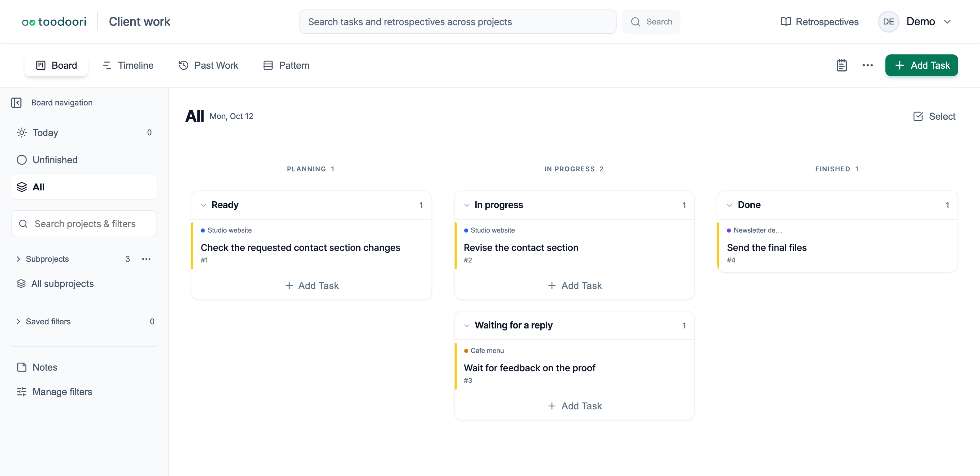Click the blue Studio website dot on task #1

click(203, 231)
